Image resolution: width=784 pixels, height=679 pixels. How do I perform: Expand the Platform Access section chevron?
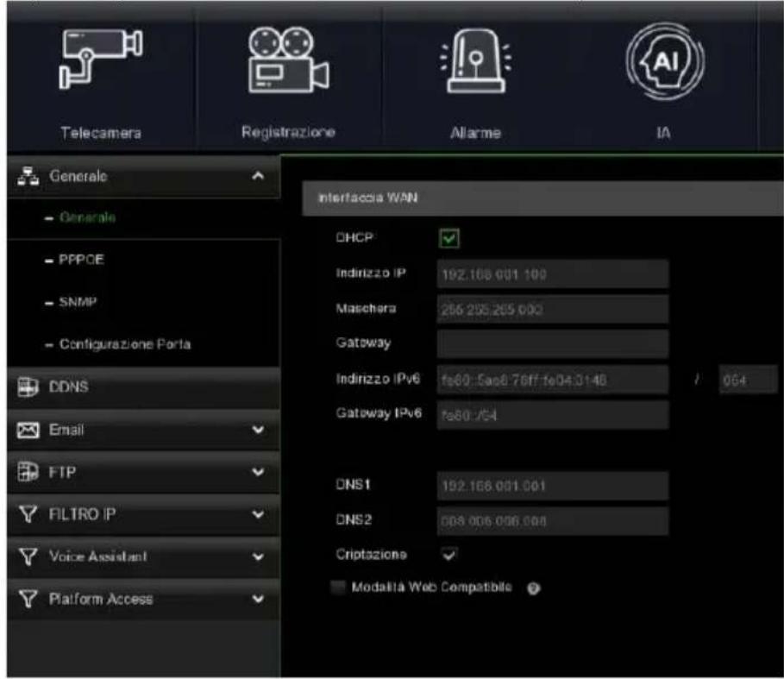(x=258, y=599)
